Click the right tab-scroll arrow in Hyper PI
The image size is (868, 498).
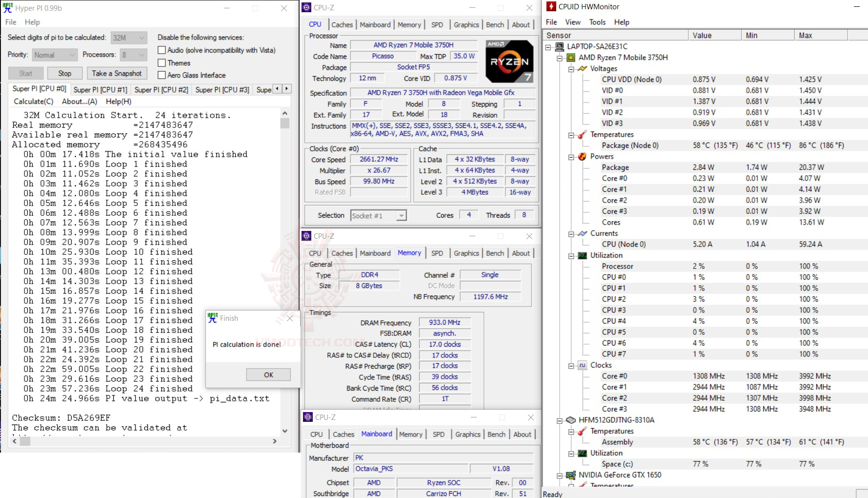[x=287, y=88]
